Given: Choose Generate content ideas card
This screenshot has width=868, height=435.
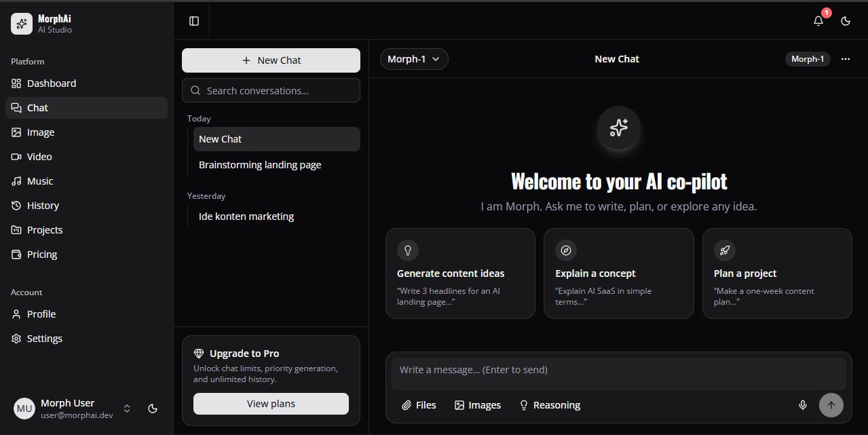Looking at the screenshot, I should coord(460,273).
